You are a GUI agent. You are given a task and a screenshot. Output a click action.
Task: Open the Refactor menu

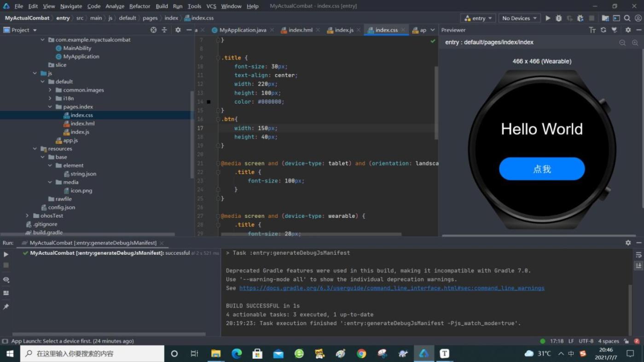[x=139, y=6]
